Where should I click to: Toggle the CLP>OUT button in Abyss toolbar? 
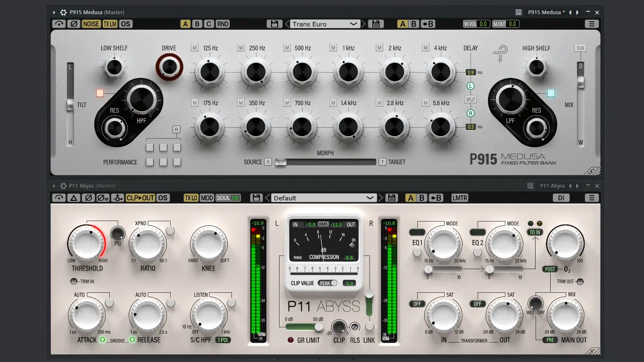(x=140, y=198)
